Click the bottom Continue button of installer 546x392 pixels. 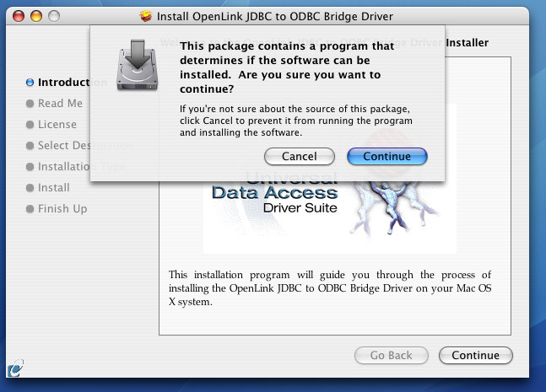point(476,355)
